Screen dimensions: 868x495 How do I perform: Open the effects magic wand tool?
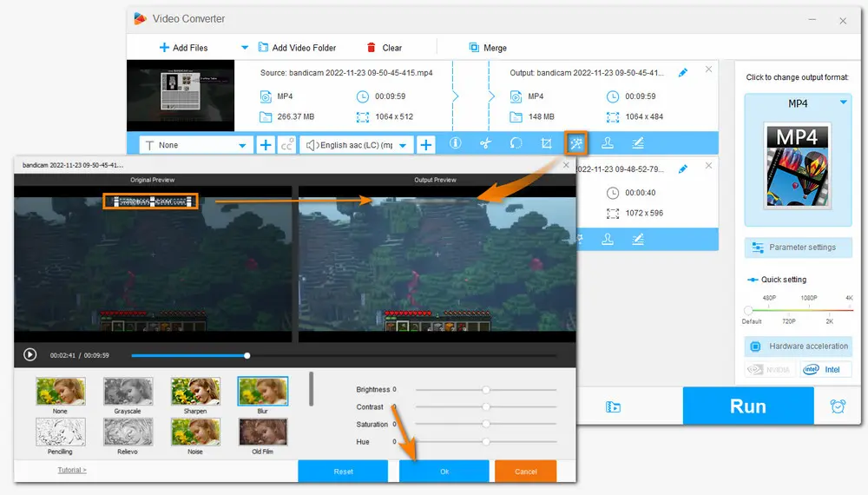(576, 143)
